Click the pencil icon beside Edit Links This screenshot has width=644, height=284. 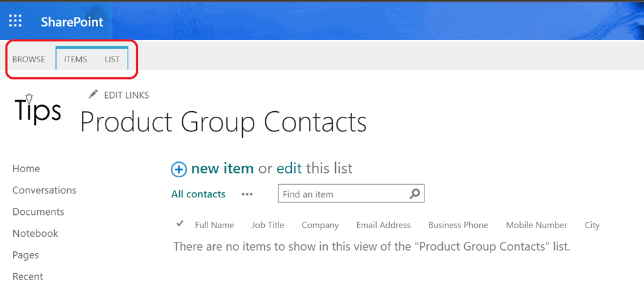pyautogui.click(x=94, y=94)
